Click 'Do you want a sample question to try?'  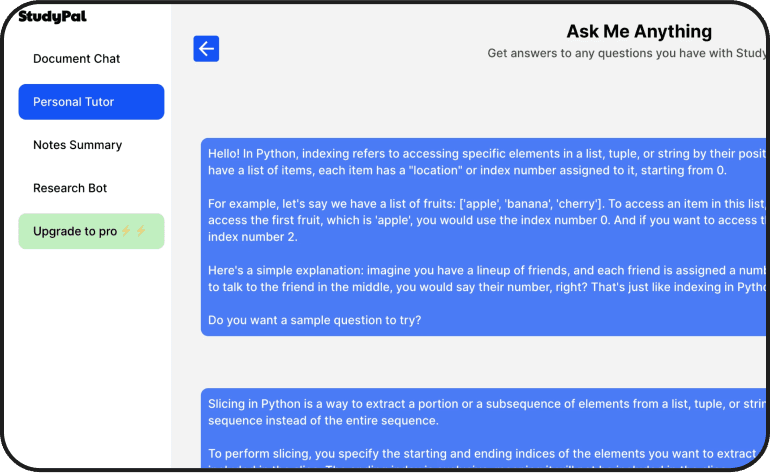314,320
